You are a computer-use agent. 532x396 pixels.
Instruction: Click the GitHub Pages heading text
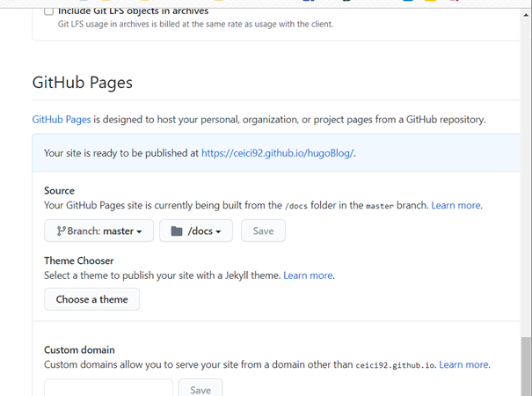coord(83,83)
